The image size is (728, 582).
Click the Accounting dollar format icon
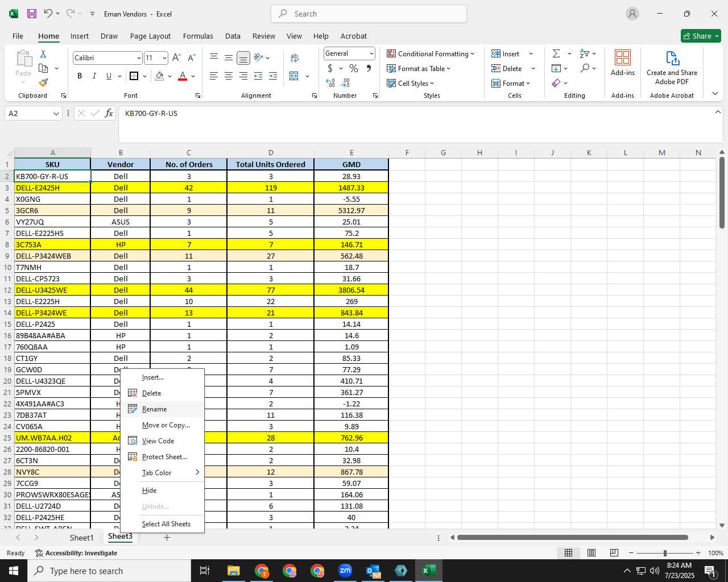coord(330,68)
